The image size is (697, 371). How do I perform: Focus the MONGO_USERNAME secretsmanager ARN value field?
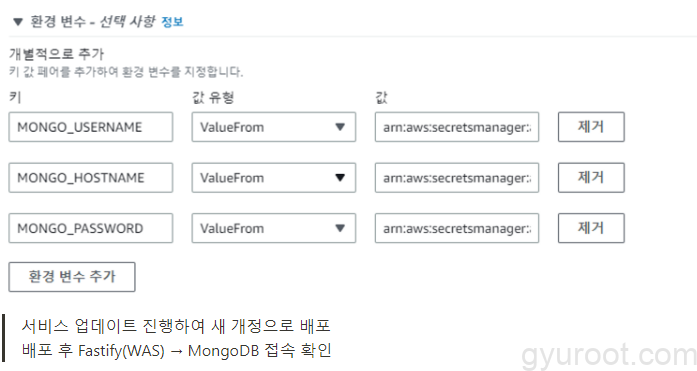(x=457, y=127)
